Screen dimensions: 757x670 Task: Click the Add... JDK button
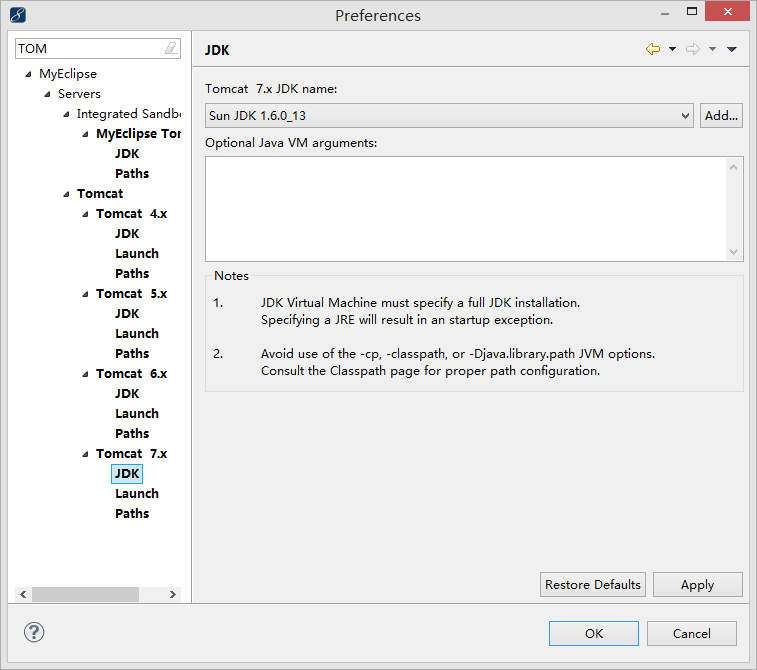point(721,115)
